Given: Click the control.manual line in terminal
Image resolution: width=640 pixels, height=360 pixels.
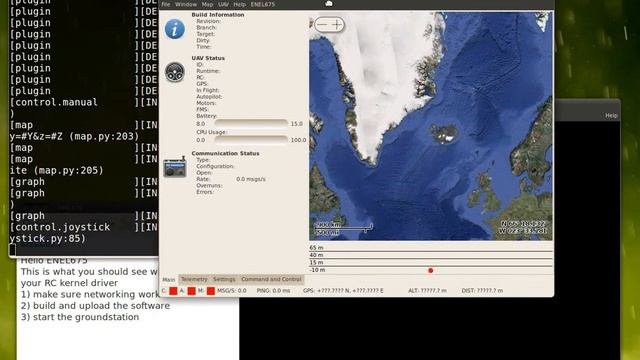Looking at the screenshot, I should coord(83,102).
